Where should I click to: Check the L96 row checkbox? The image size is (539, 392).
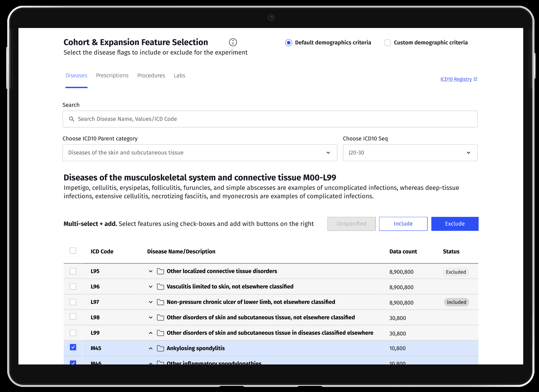(x=73, y=287)
